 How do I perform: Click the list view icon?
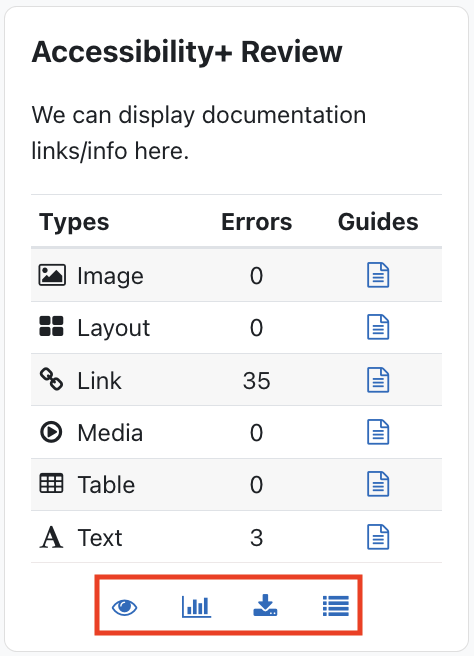point(336,606)
